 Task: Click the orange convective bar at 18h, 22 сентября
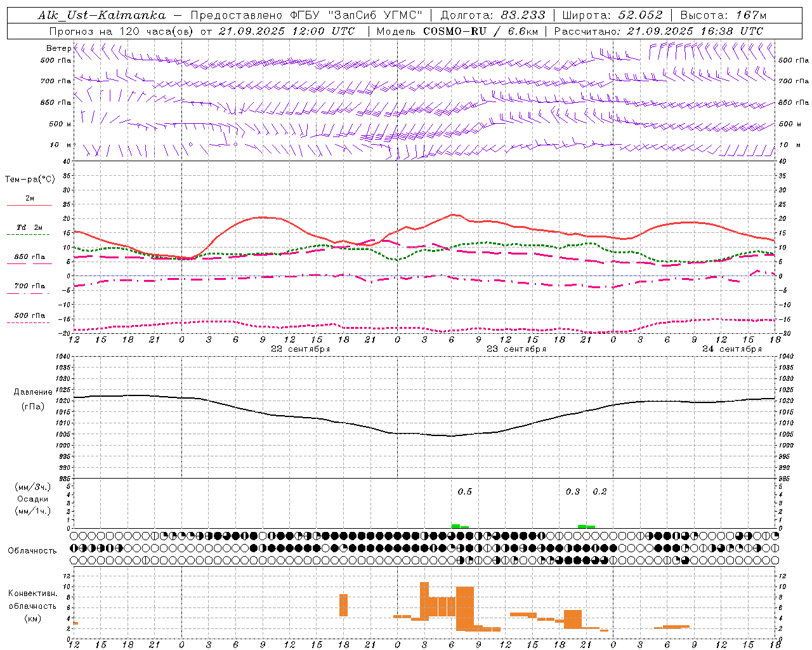point(343,605)
